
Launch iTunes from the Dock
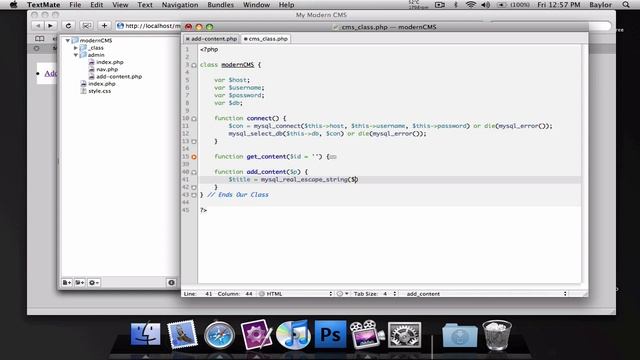pyautogui.click(x=293, y=335)
